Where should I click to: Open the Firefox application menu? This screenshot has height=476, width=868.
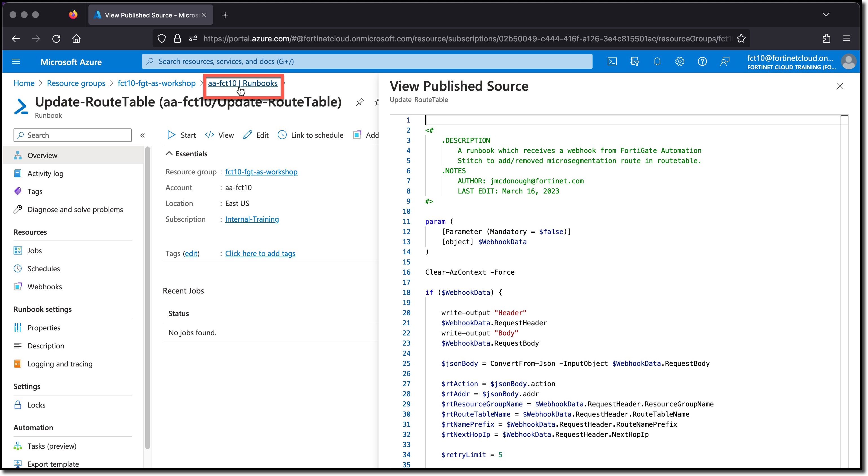846,38
